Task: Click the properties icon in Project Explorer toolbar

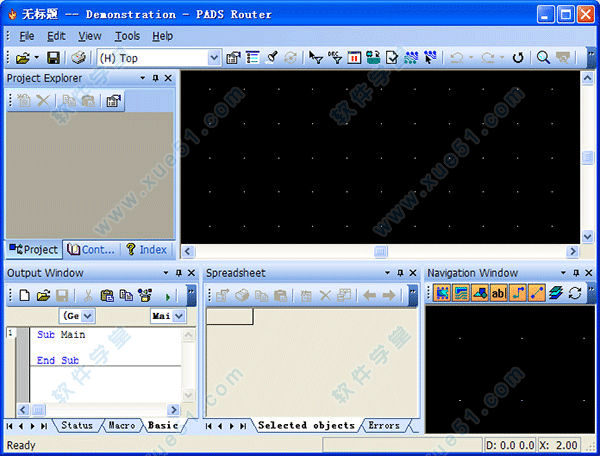Action: coord(114,101)
